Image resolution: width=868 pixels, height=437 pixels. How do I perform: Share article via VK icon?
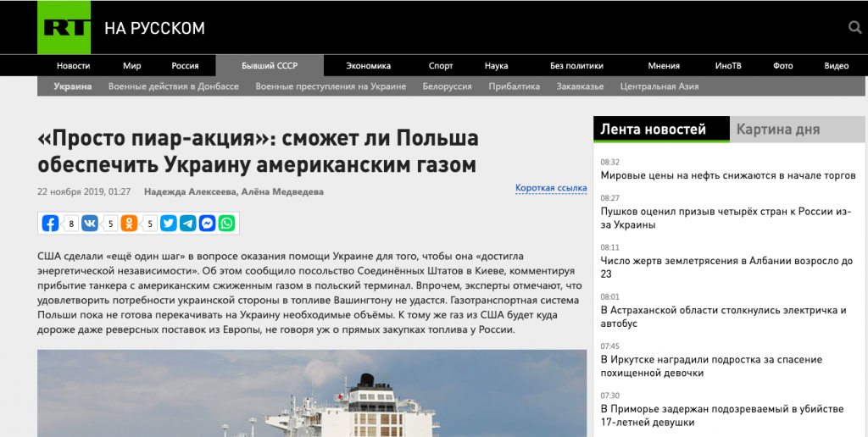(x=90, y=224)
